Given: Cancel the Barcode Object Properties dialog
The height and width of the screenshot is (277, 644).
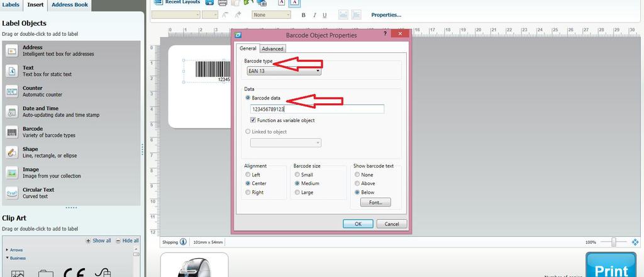Looking at the screenshot, I should 392,224.
